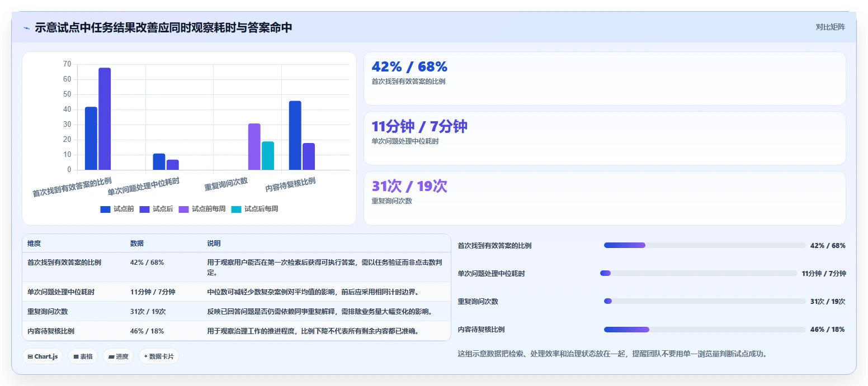This screenshot has width=868, height=386.
Task: Click the tallest 试点后 bar at 68
Action: pyautogui.click(x=105, y=118)
